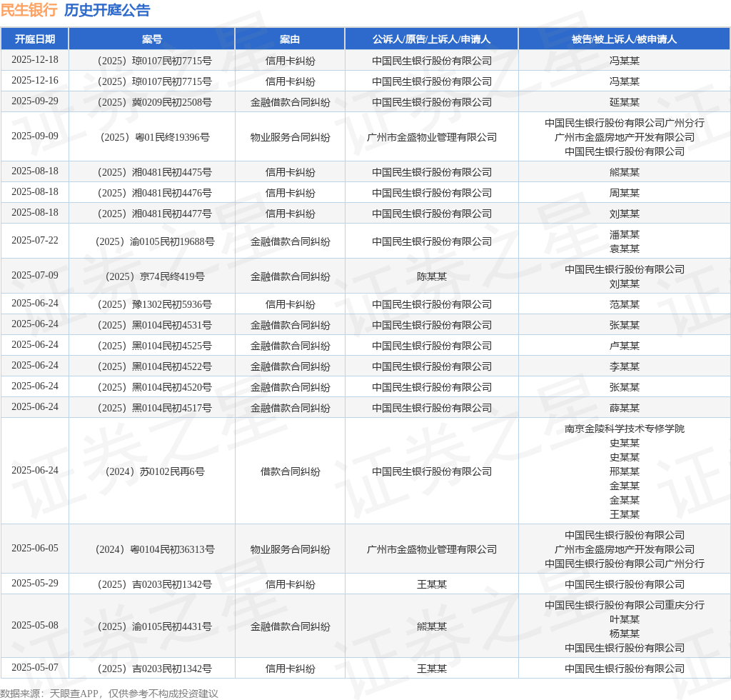
Task: Click case number (2024)苏0102民再6号
Action: (x=155, y=471)
